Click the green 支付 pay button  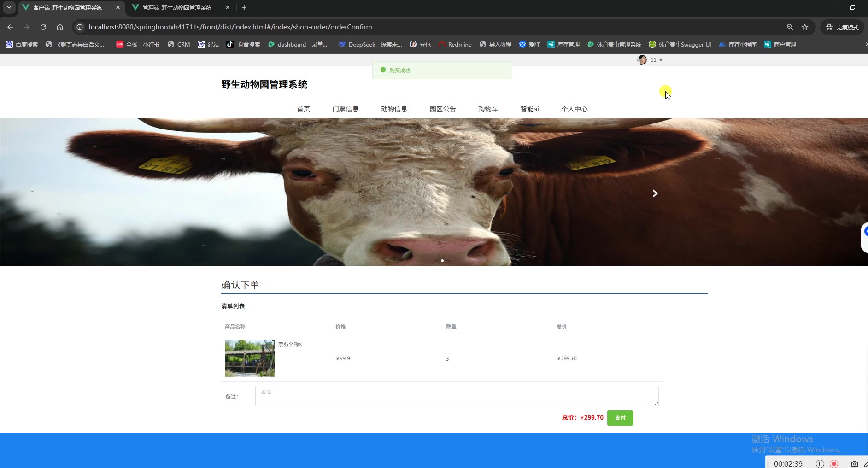pos(620,418)
